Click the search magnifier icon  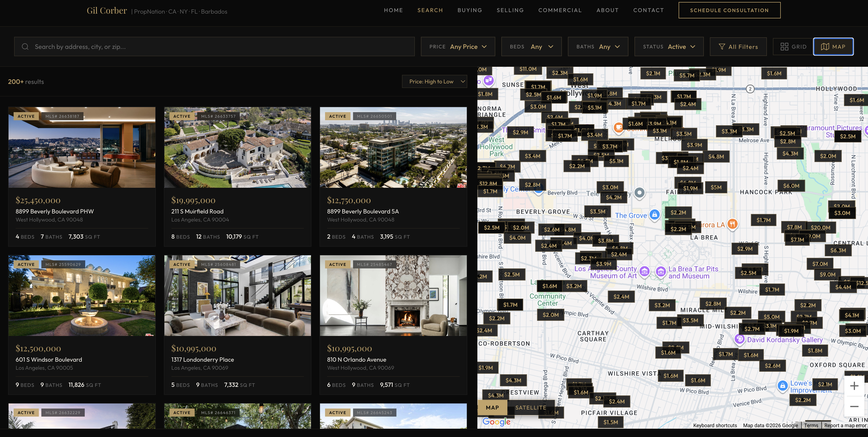click(25, 46)
